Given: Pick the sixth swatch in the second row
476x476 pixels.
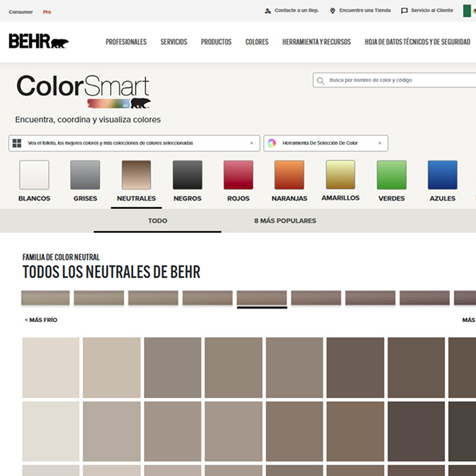Looking at the screenshot, I should point(355,432).
